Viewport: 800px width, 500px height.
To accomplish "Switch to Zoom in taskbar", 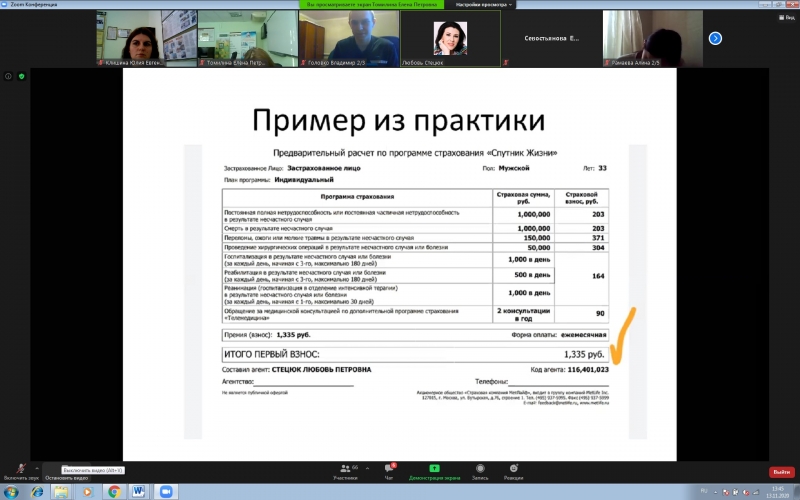I will click(165, 492).
